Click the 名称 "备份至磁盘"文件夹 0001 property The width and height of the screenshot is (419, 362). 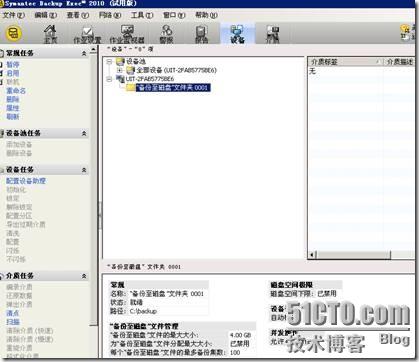(157, 294)
